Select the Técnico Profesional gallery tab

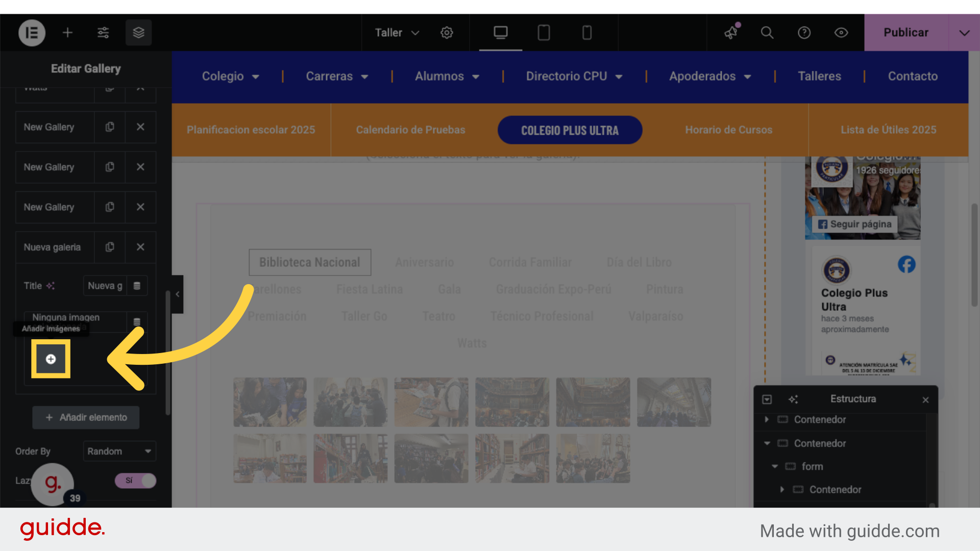click(x=542, y=316)
